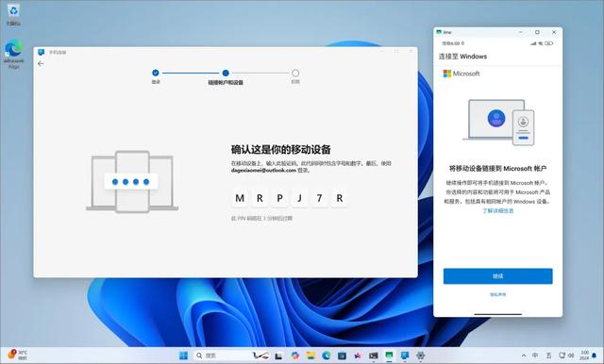The height and width of the screenshot is (364, 604).
Task: Click the devices PIN illustration in Phone Link
Action: click(x=132, y=181)
